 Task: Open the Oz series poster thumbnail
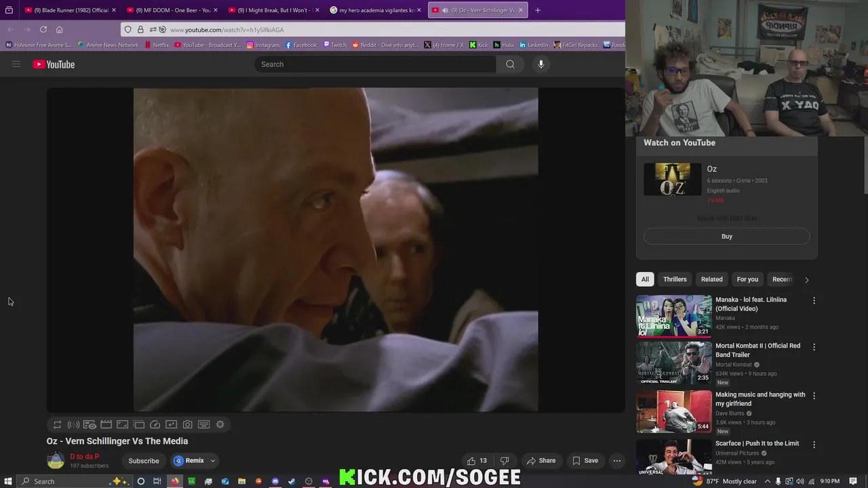[x=673, y=180]
